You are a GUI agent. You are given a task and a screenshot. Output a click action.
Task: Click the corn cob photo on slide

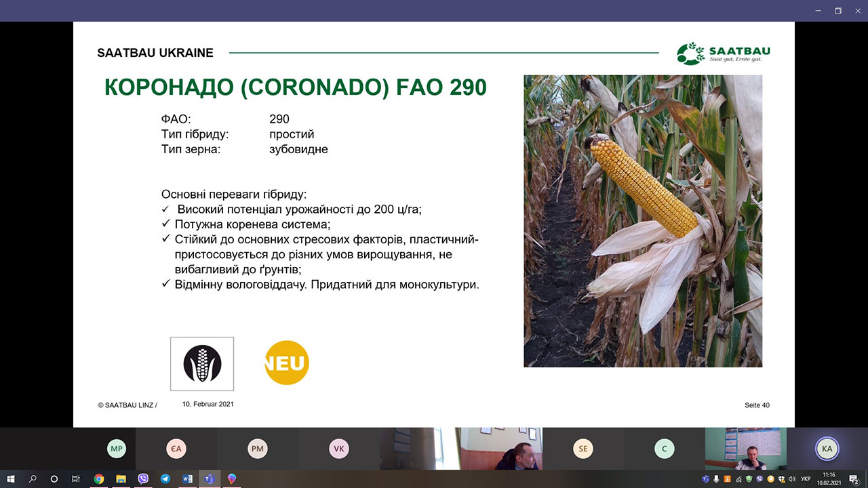[643, 221]
